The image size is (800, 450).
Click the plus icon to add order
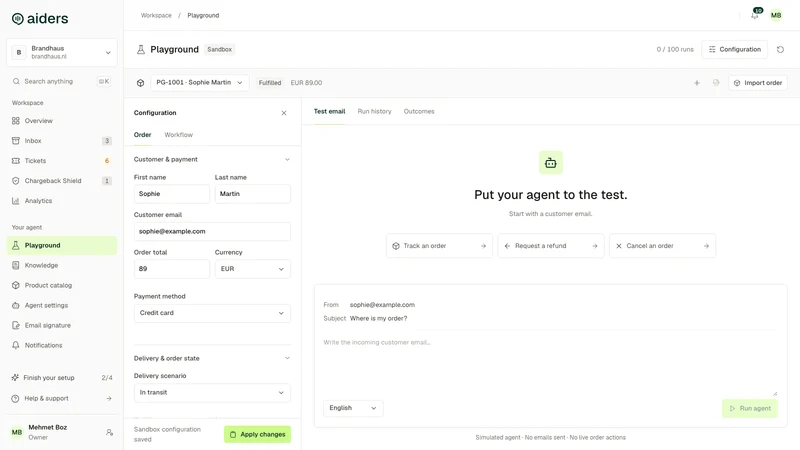coord(696,83)
